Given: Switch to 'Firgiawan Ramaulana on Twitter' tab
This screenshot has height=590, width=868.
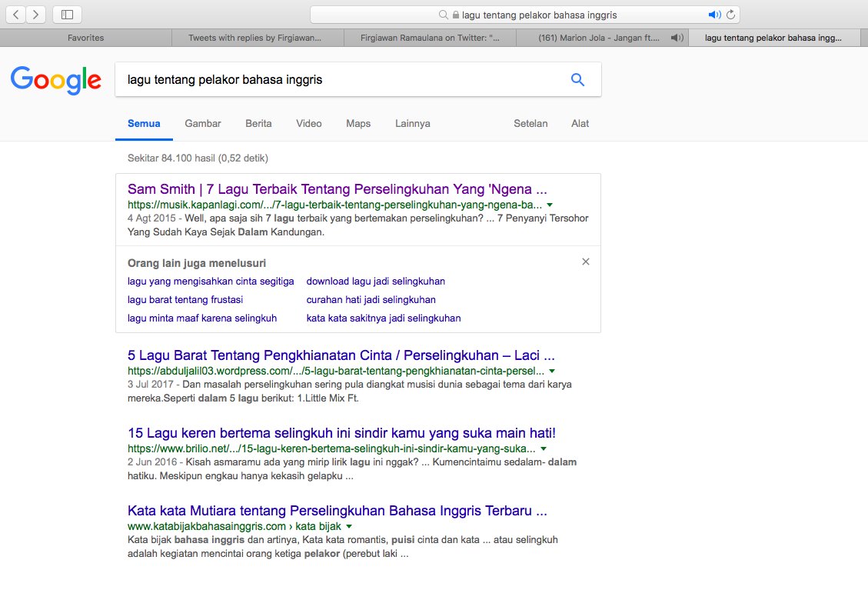Looking at the screenshot, I should 430,38.
